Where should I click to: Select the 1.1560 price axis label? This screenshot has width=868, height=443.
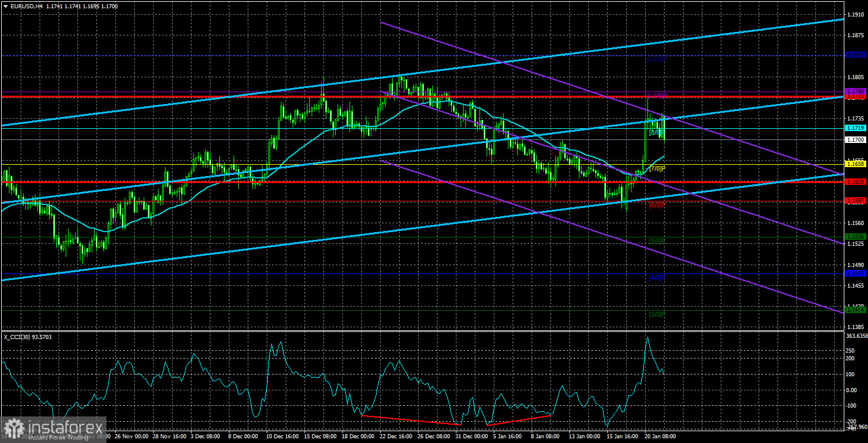click(855, 223)
